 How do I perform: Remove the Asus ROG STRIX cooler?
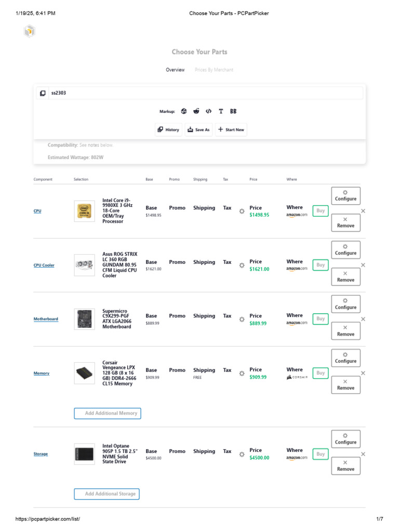(345, 277)
